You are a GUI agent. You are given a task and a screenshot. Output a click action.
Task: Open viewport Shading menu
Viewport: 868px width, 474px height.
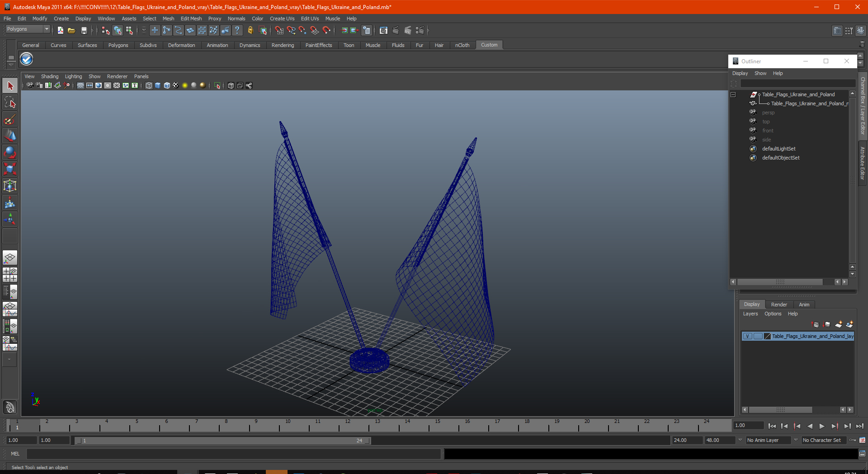click(x=50, y=76)
